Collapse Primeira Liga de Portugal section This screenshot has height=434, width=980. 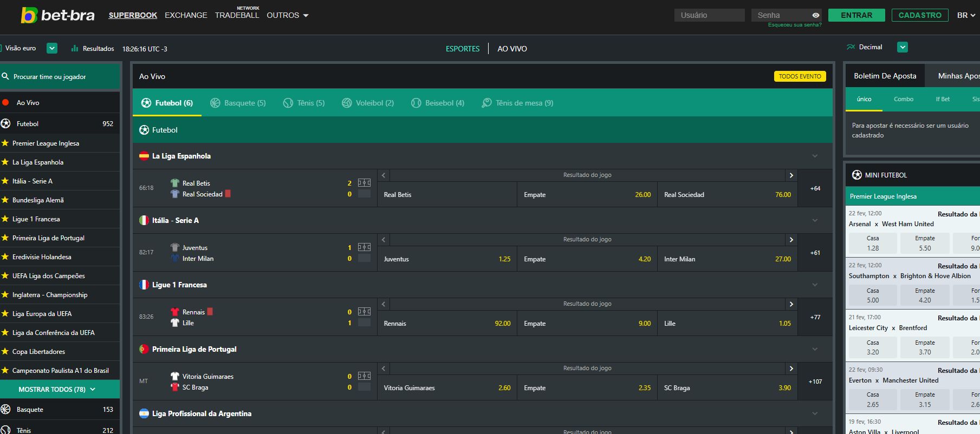coord(815,349)
